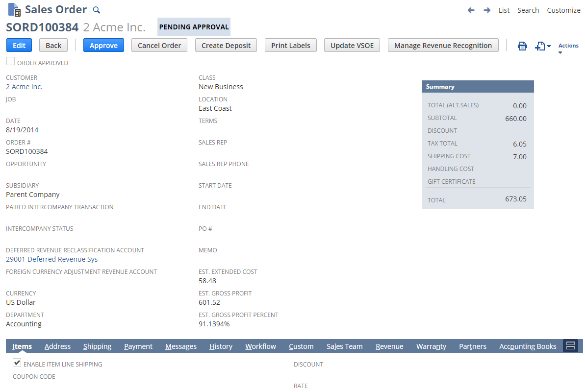Click Print Labels button

click(x=291, y=45)
